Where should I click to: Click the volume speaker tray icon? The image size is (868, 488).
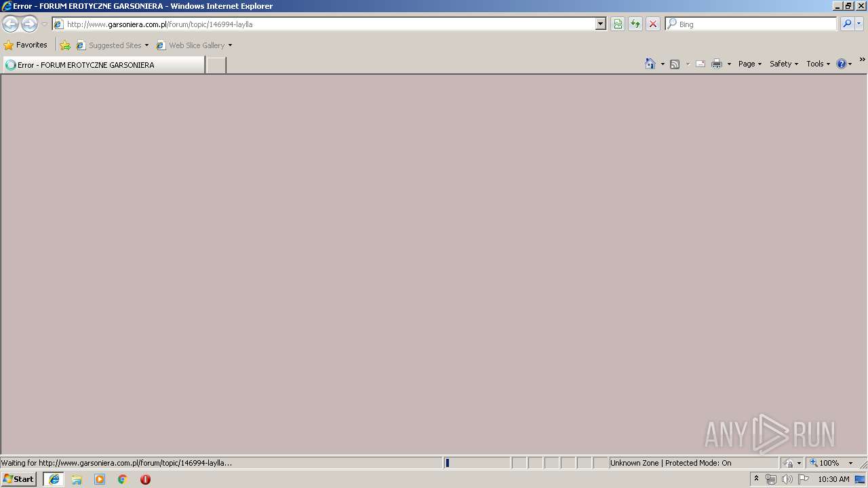coord(787,479)
